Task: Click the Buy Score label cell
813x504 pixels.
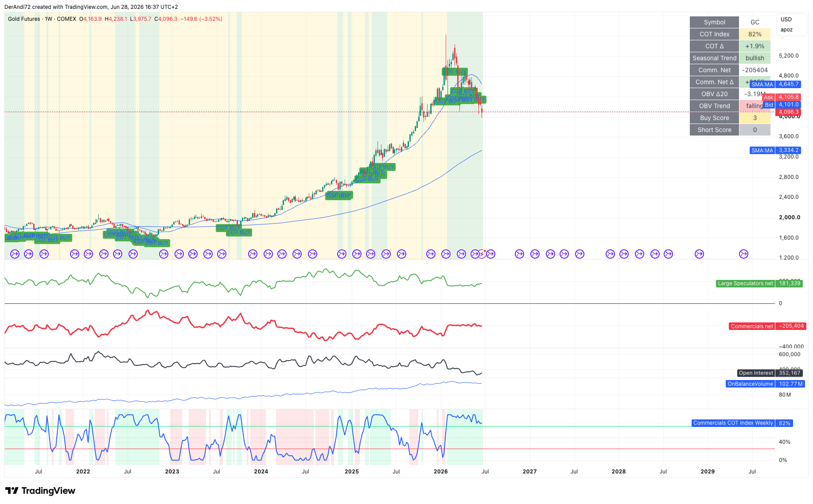Action: [714, 118]
